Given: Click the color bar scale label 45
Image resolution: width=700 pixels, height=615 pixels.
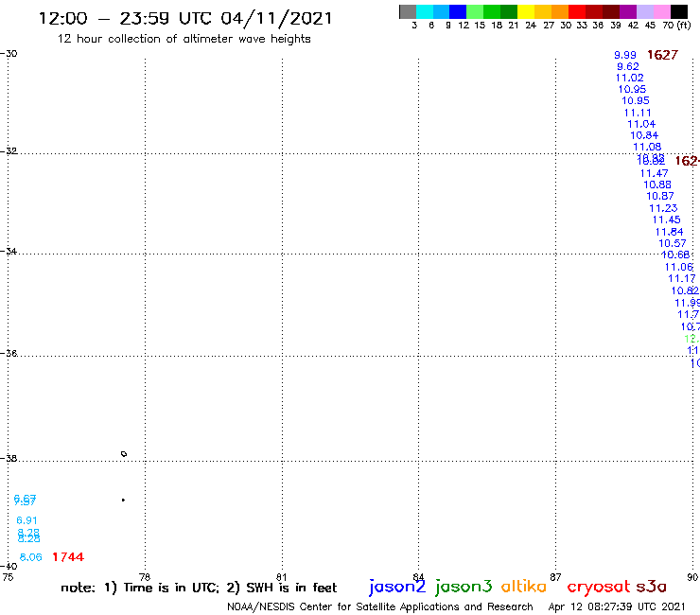Looking at the screenshot, I should [x=651, y=26].
